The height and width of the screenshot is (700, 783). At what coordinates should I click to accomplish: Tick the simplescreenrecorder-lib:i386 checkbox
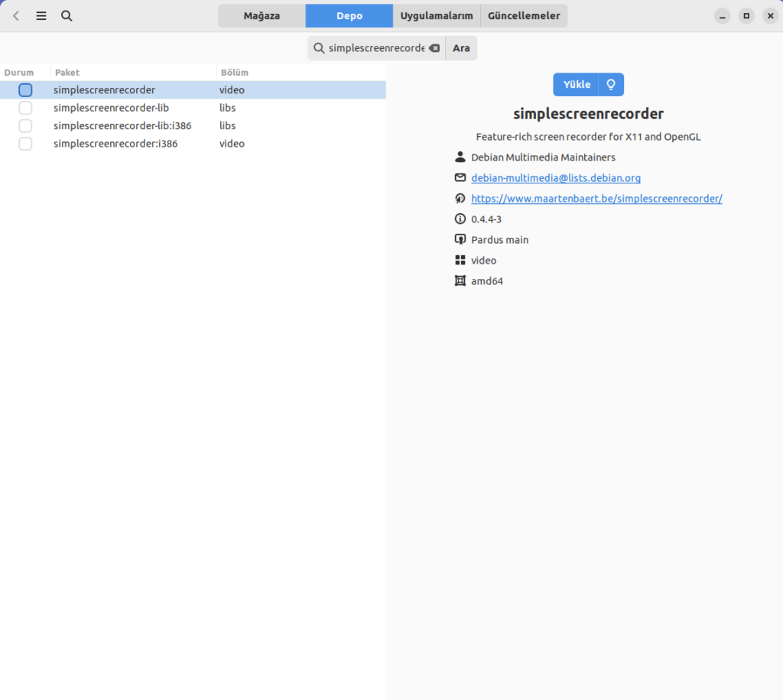pyautogui.click(x=25, y=126)
